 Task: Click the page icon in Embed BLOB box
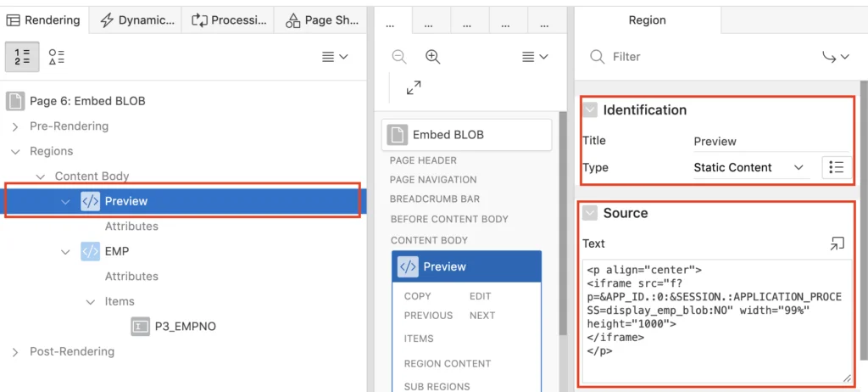(396, 135)
